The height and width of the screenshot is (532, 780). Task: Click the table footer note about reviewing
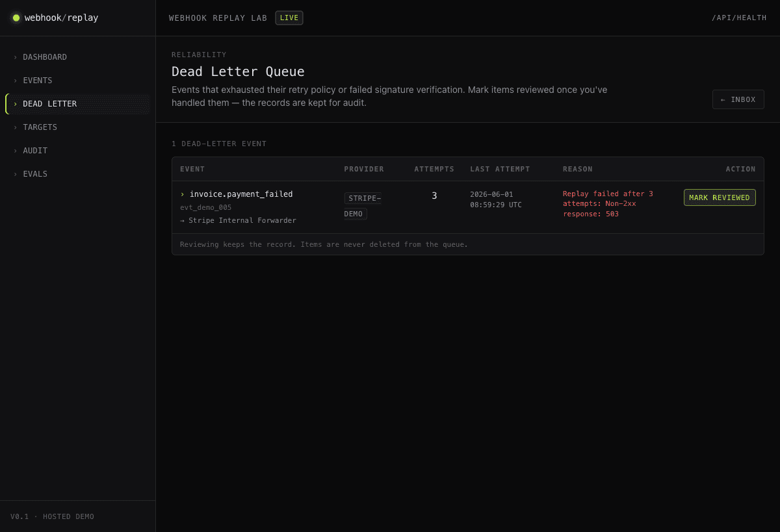point(324,244)
